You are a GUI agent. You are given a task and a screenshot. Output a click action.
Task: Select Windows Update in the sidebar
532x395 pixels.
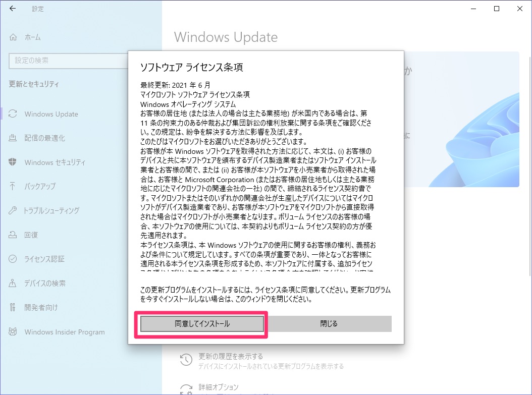[x=51, y=114]
